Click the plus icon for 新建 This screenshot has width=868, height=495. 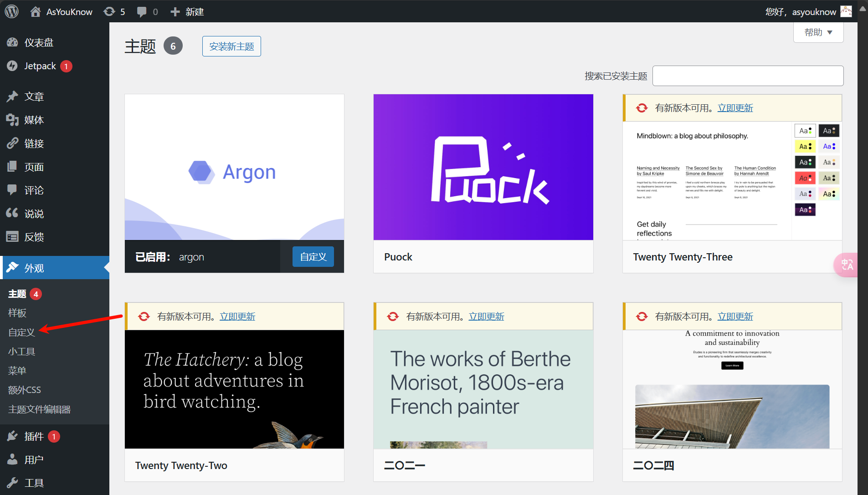coord(175,12)
